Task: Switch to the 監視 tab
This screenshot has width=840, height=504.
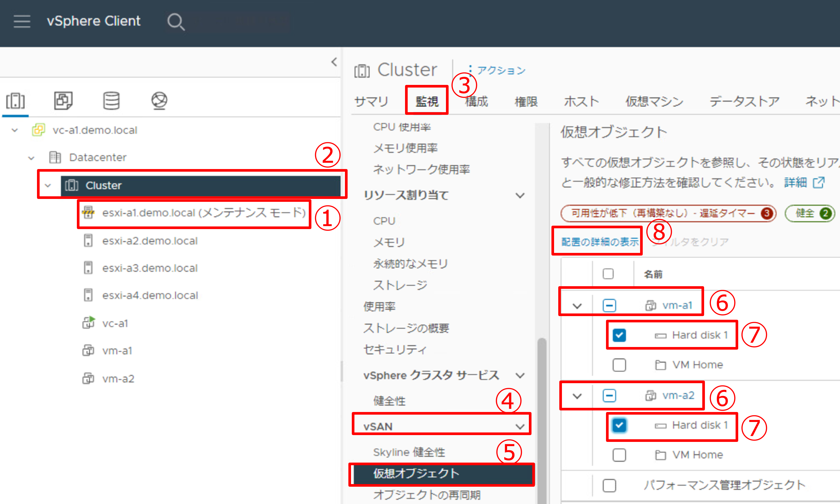Action: click(427, 101)
